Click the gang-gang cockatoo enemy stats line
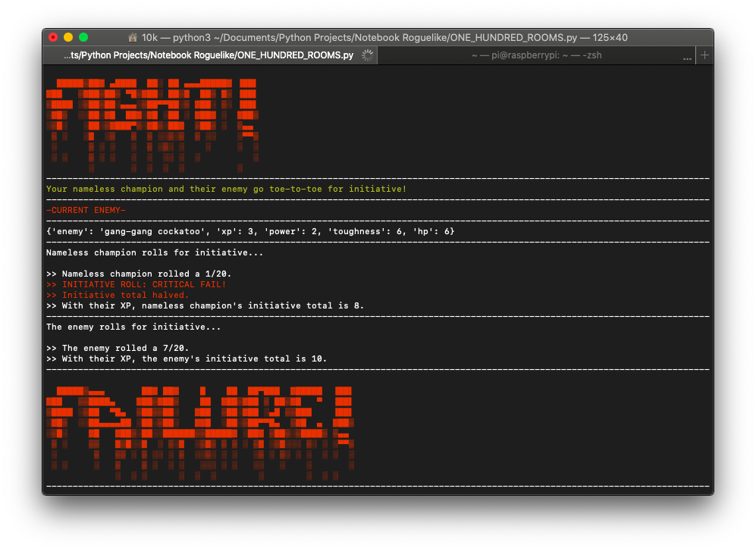This screenshot has height=551, width=756. tap(250, 231)
